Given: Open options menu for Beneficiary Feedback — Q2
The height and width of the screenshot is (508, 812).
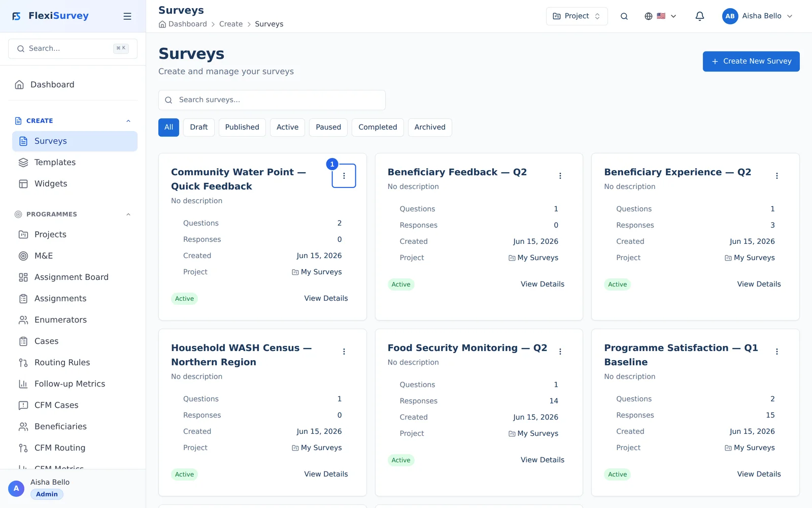Looking at the screenshot, I should point(560,176).
